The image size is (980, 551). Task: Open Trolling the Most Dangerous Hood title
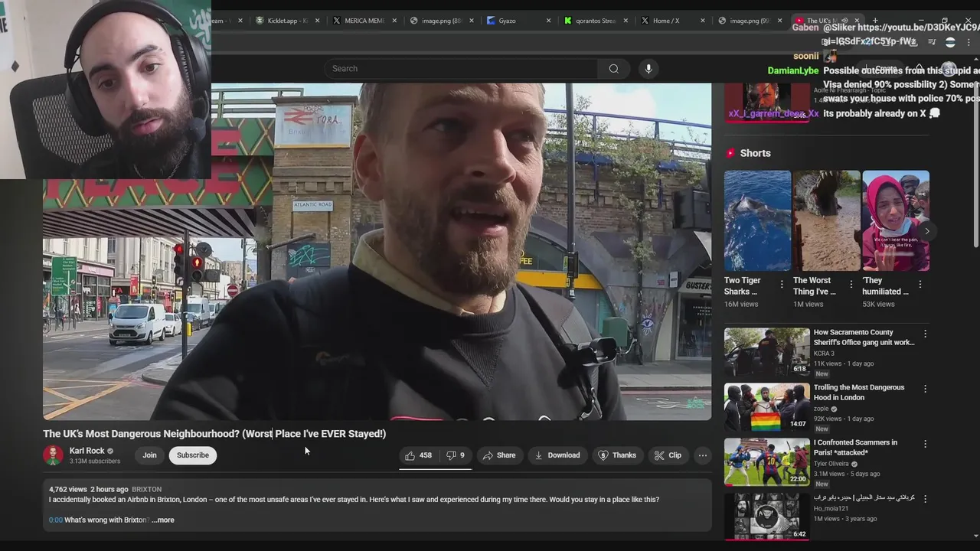(x=858, y=393)
